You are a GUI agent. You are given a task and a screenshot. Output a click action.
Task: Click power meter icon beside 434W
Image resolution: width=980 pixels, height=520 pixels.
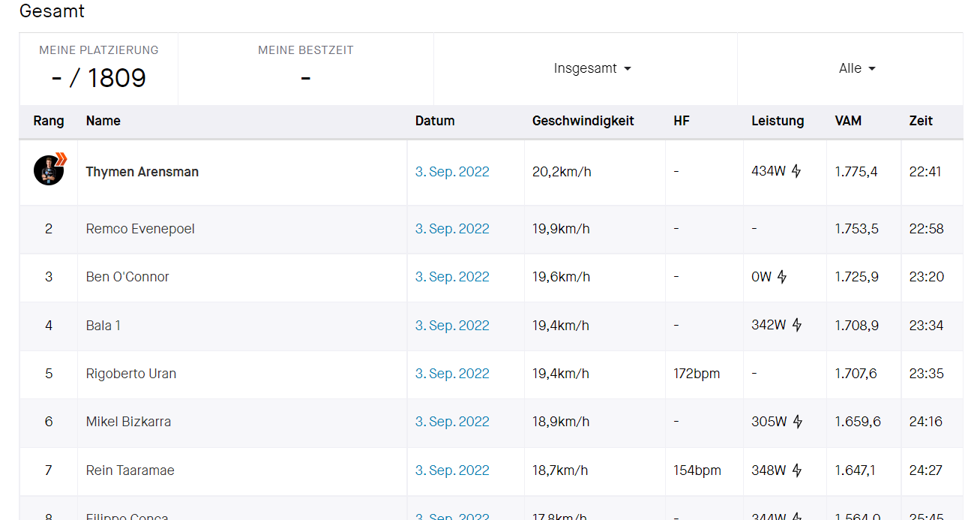(796, 171)
